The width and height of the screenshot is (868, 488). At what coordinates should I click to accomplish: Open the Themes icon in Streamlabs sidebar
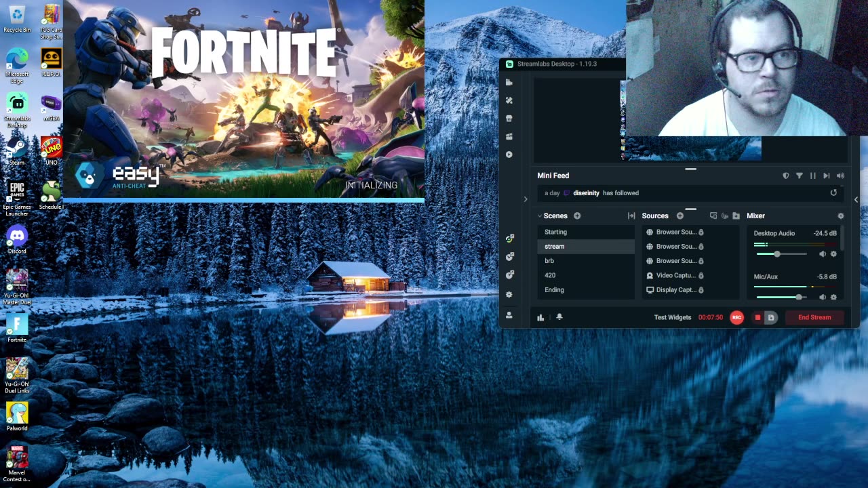point(509,100)
